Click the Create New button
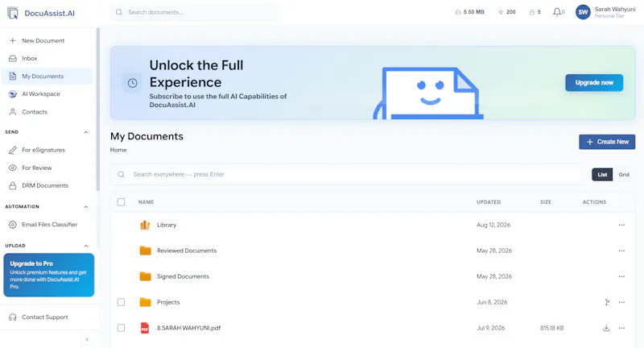This screenshot has width=644, height=348. click(607, 142)
